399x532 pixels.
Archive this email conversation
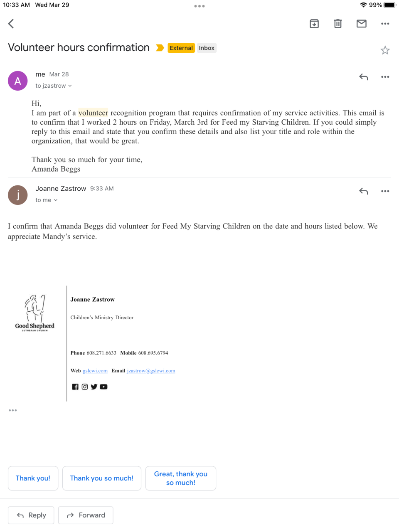click(x=314, y=24)
